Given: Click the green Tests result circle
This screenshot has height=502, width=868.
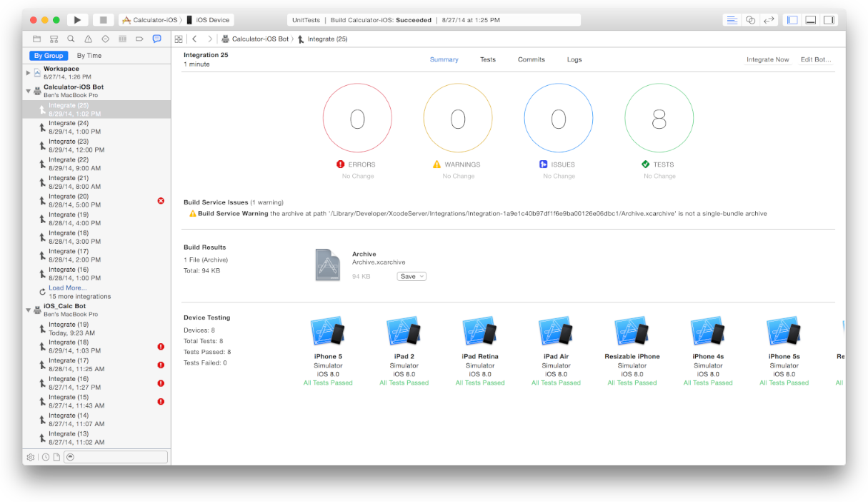Looking at the screenshot, I should pos(659,119).
